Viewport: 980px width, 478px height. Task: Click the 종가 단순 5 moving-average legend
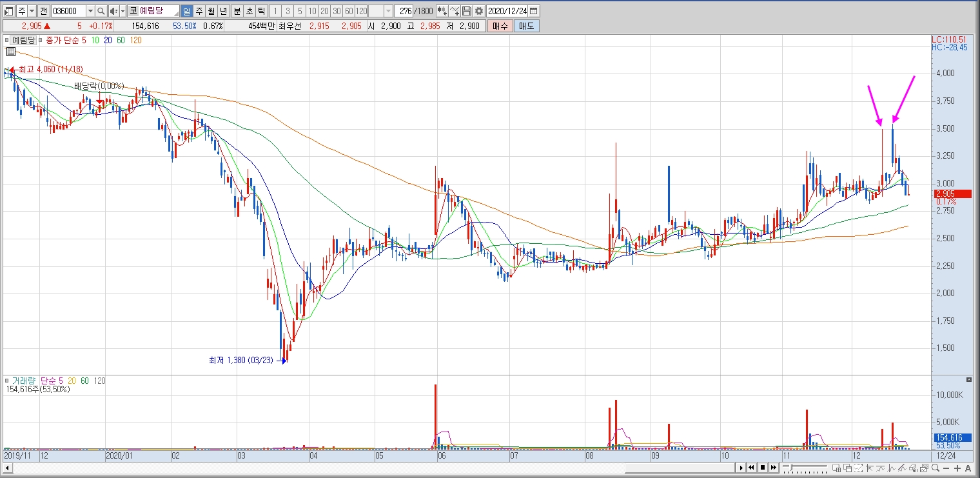click(65, 40)
